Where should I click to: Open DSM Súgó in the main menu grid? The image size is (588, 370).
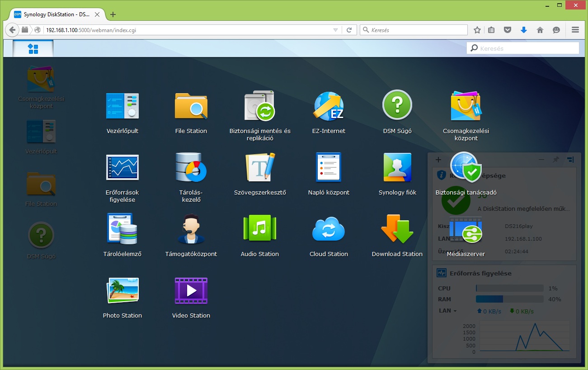[397, 105]
